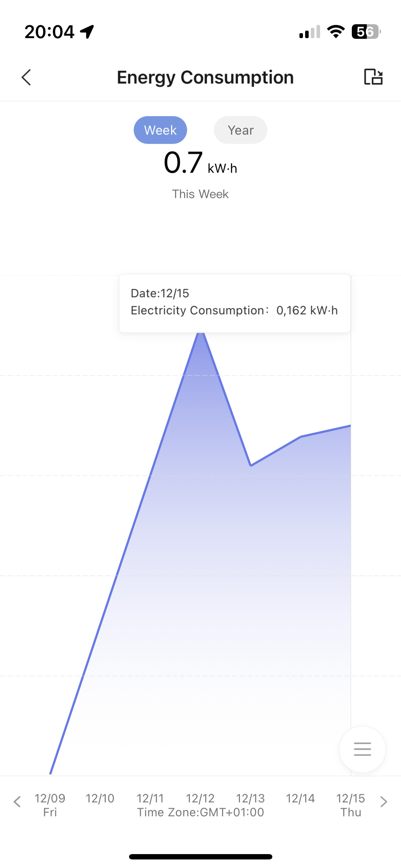Screen dimensions: 401x868
Task: Tap the location arrow status icon
Action: click(x=87, y=32)
